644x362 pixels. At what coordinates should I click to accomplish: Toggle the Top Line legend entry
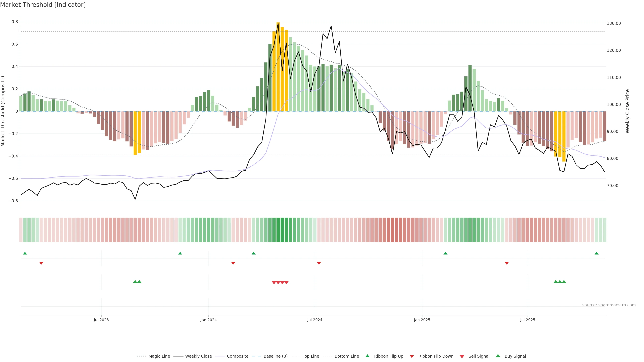pyautogui.click(x=311, y=356)
